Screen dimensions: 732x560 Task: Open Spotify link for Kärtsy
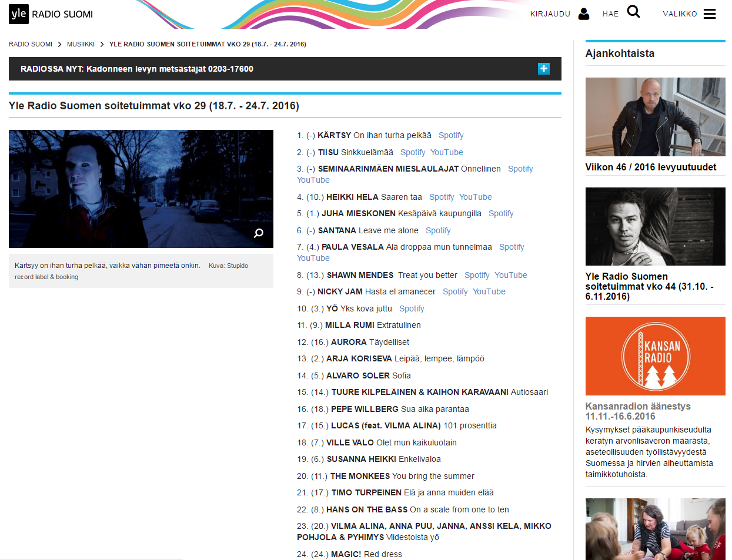tap(451, 135)
